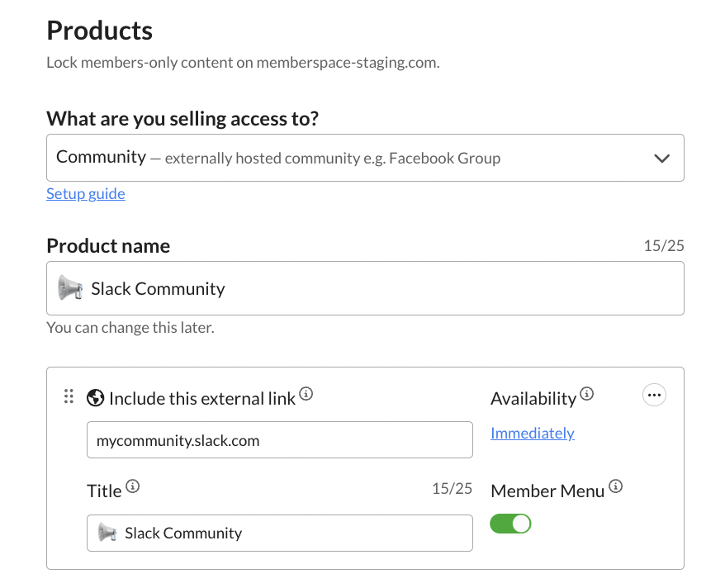725x588 pixels.
Task: Click the Community selection box
Action: click(x=365, y=157)
